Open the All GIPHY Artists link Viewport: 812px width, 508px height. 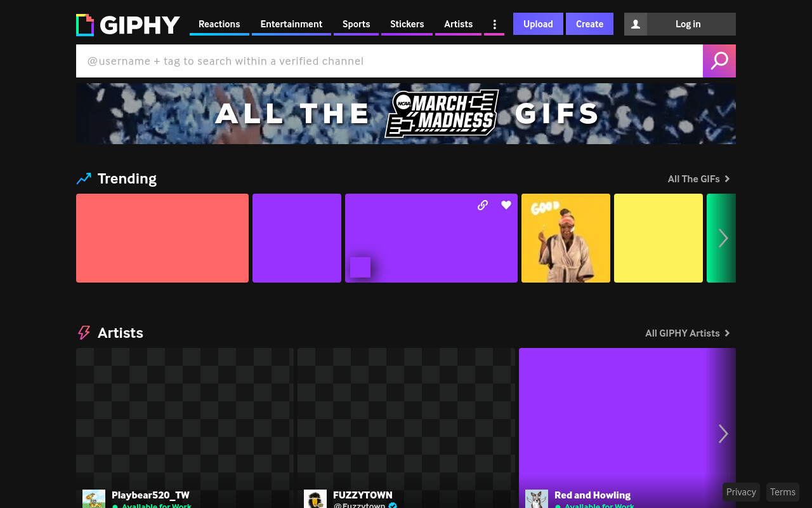click(688, 333)
